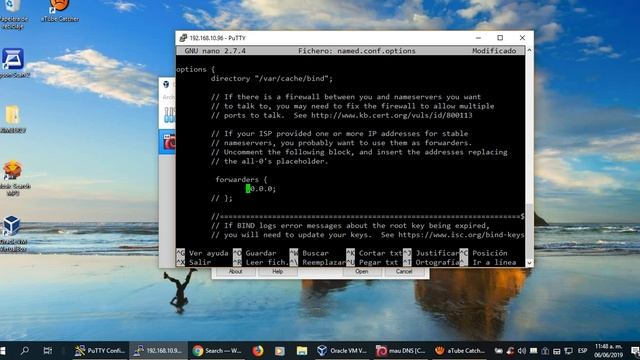Open Papelera de reciclaje desktop icon
Screen dimensions: 640x360
13,14
